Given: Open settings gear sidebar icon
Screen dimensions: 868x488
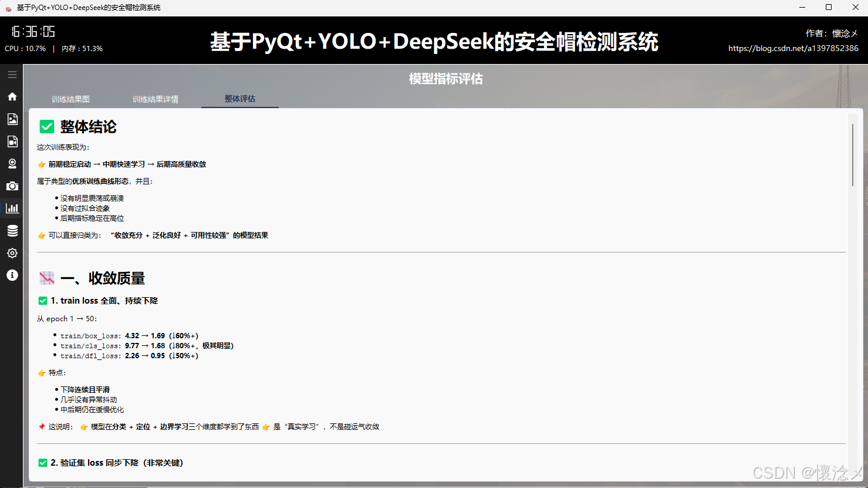Looking at the screenshot, I should [12, 253].
